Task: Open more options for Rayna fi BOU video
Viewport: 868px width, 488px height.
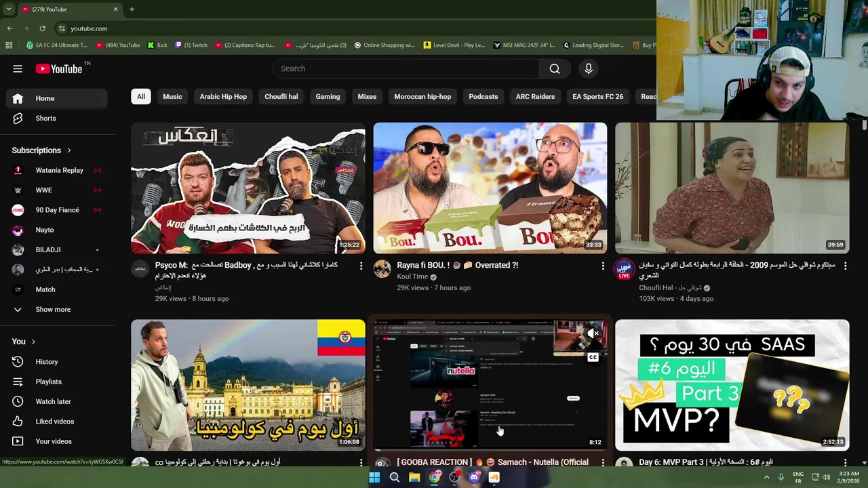Action: (603, 266)
